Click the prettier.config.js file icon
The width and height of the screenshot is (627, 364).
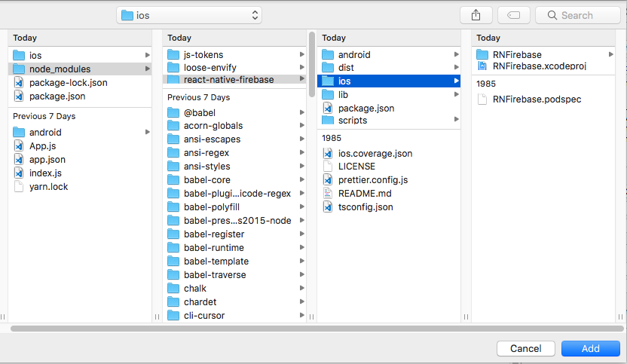pyautogui.click(x=328, y=180)
